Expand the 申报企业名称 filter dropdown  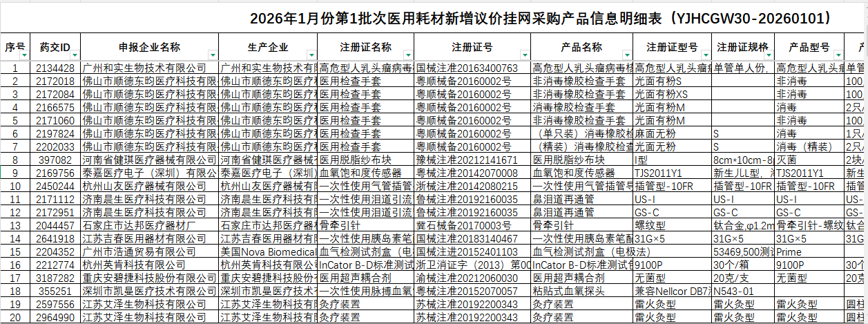coord(211,55)
